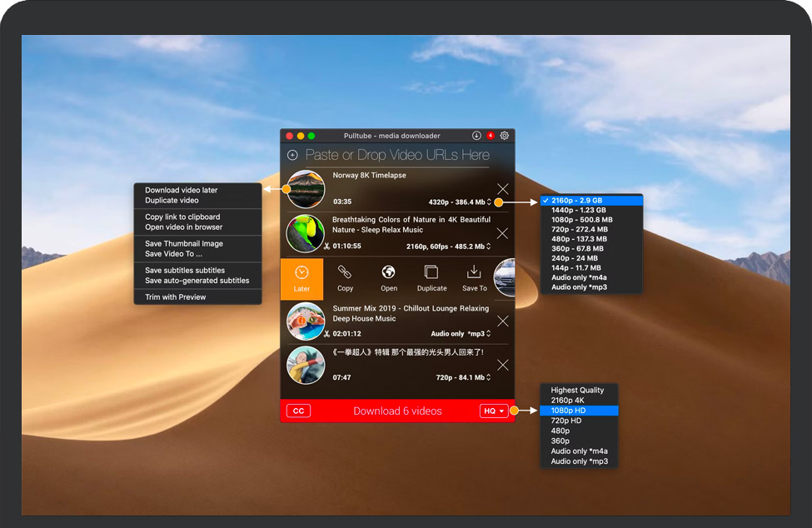Click the Paste or Drop Video URLs field
Image resolution: width=812 pixels, height=528 pixels.
pyautogui.click(x=397, y=155)
